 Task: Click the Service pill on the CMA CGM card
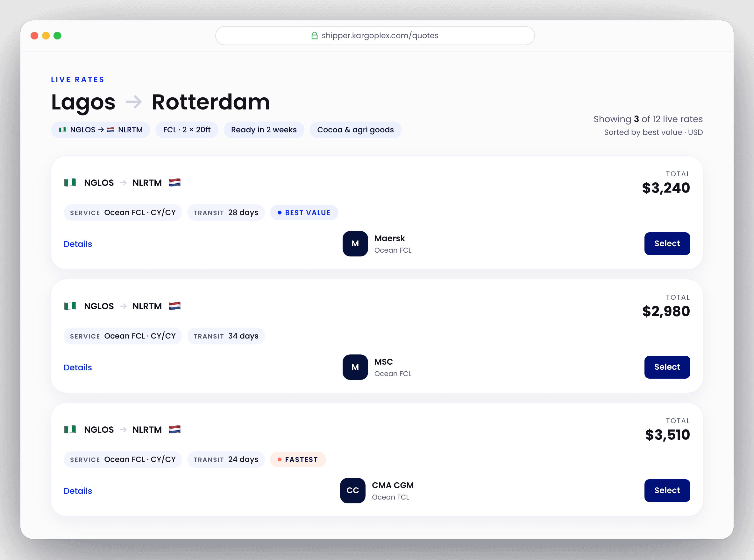[123, 459]
